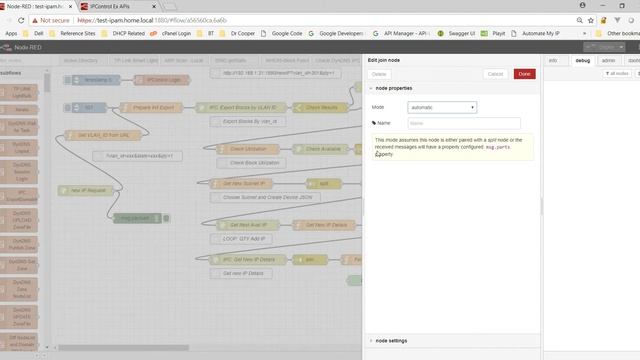Trigger the timestamp inject node button
The image size is (640, 360).
click(x=67, y=80)
